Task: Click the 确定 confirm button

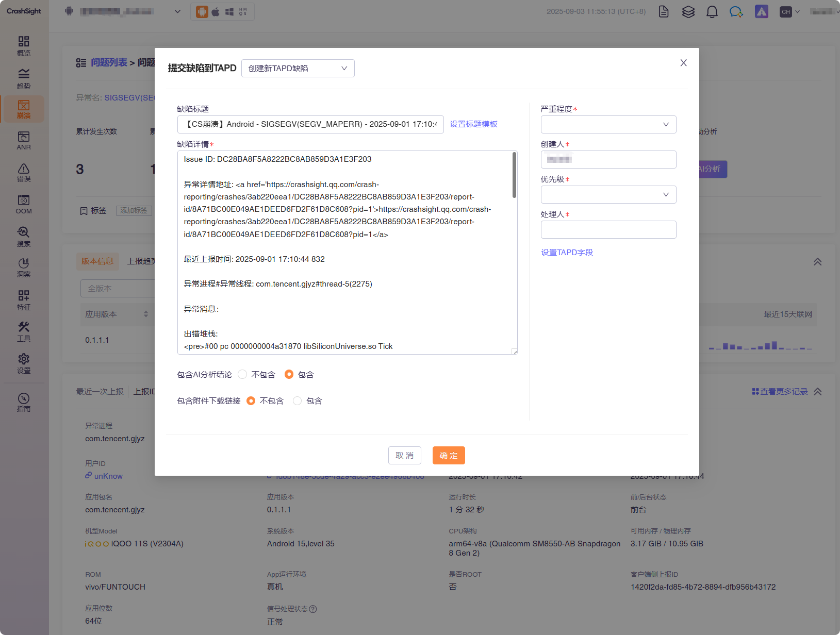Action: (449, 456)
